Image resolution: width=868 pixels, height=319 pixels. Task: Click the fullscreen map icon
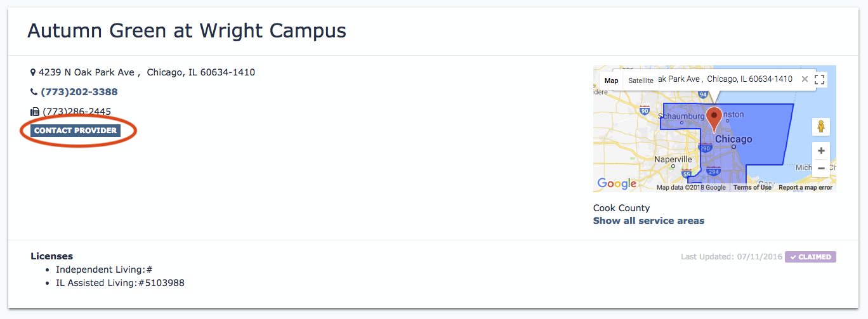819,79
